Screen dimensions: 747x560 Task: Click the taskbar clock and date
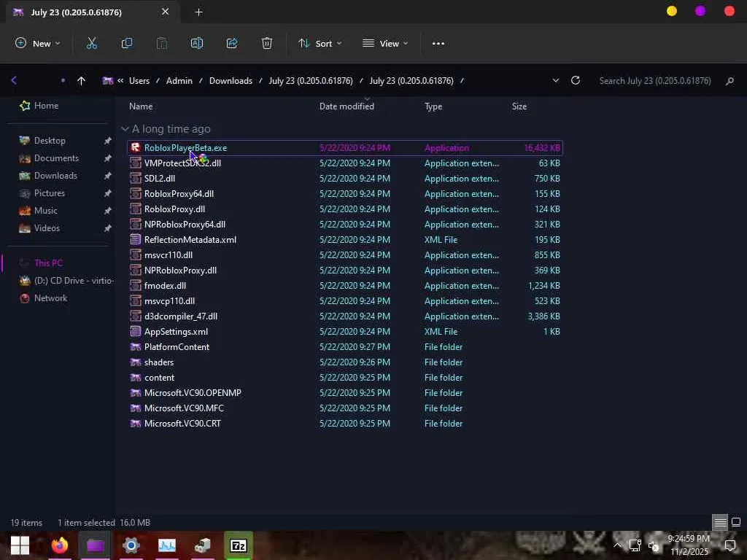click(689, 545)
